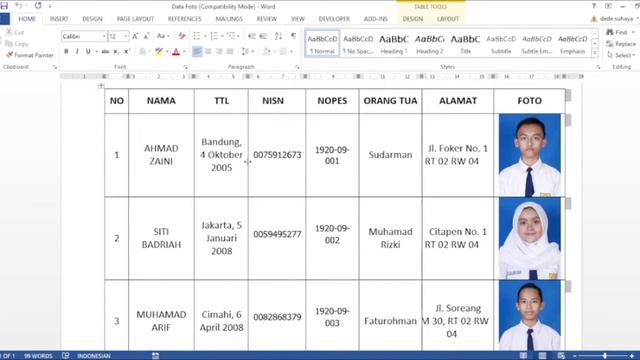Click the Borders icon
This screenshot has width=640, height=360.
[x=283, y=52]
